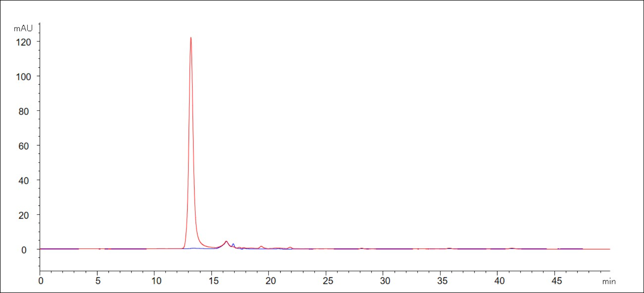
Task: Click the minor red peak near 19 minutes
Action: tap(261, 246)
